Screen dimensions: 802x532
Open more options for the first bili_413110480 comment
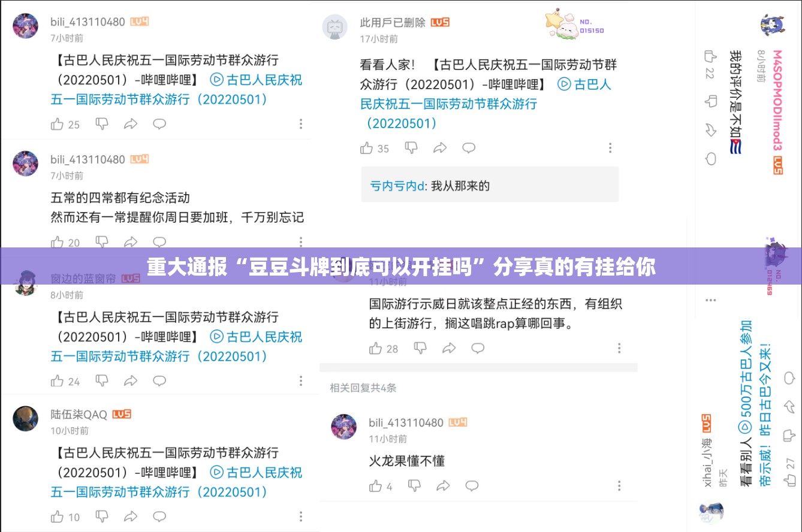click(301, 124)
